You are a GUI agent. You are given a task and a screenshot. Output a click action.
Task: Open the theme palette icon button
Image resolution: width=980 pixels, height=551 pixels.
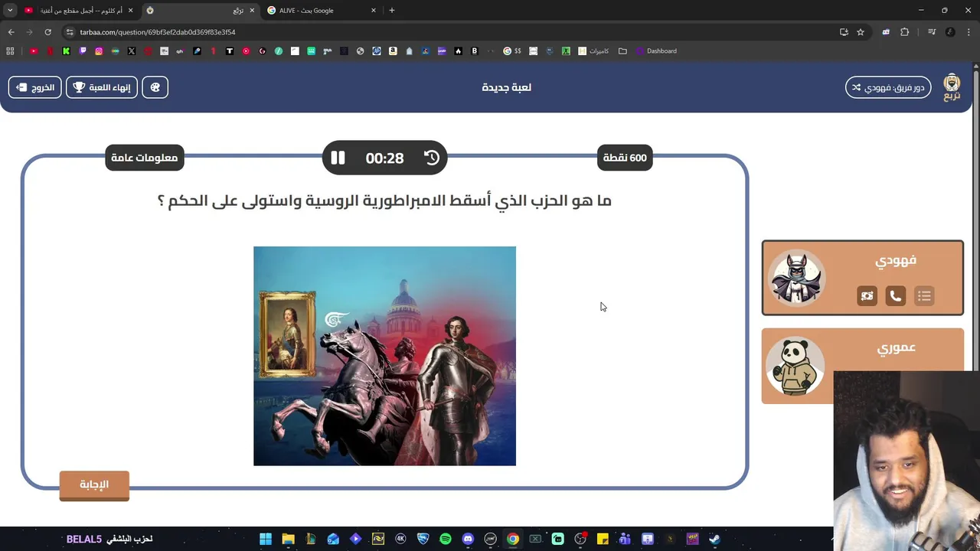pyautogui.click(x=155, y=87)
